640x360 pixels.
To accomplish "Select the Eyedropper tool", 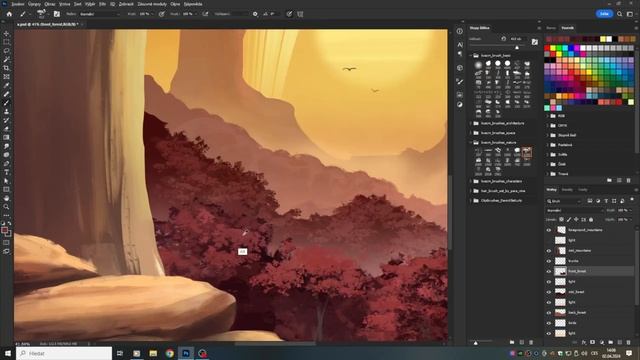I will click(6, 85).
